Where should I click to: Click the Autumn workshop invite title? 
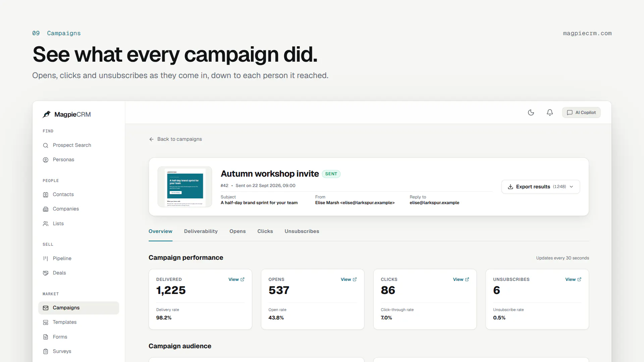click(x=270, y=174)
